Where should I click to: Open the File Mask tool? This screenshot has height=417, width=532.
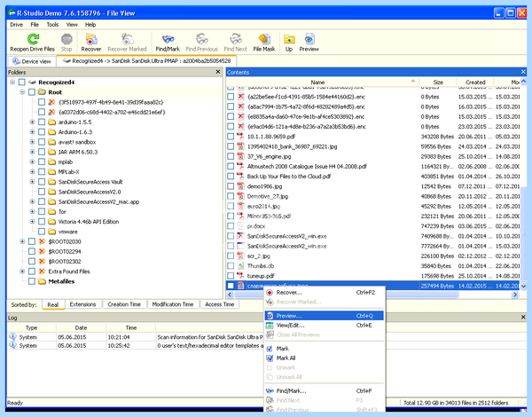264,39
